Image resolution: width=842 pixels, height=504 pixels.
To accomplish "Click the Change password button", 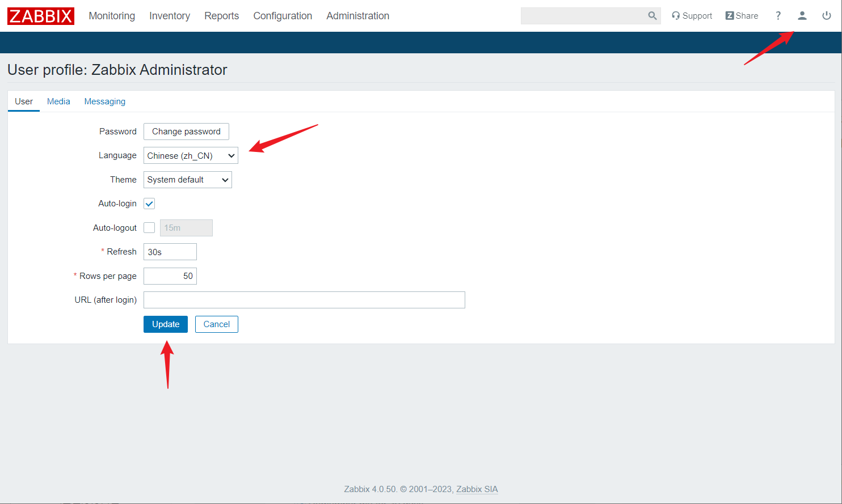I will point(186,132).
